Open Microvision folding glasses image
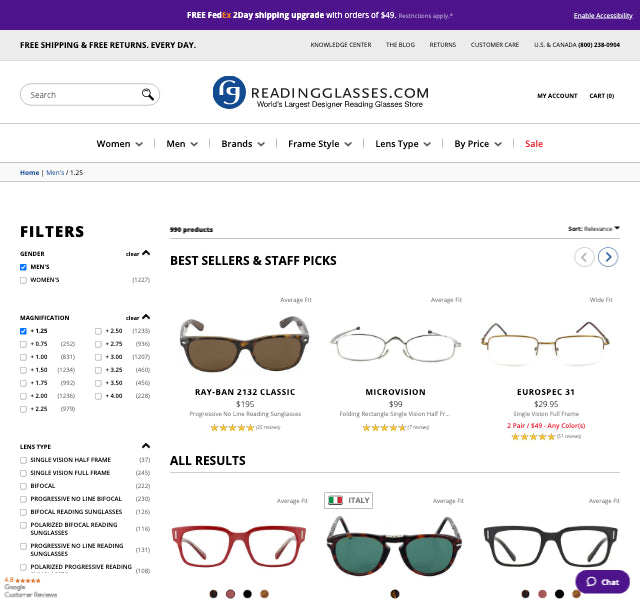Screen dimensions: 640x600 pos(395,344)
